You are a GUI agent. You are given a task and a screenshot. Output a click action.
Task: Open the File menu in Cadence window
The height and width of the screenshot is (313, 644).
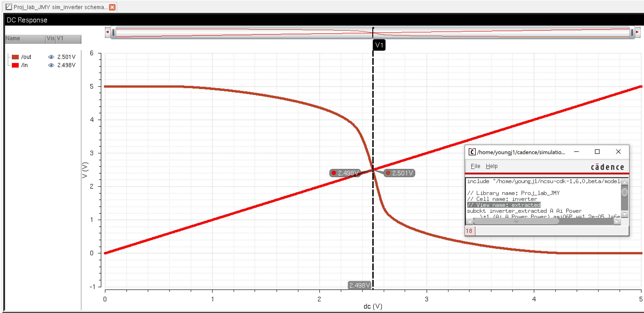[x=475, y=166]
